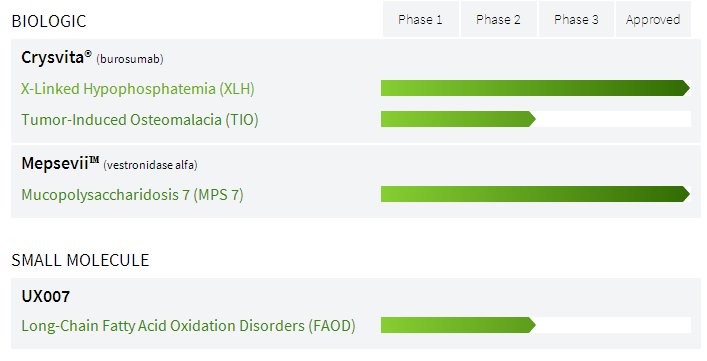This screenshot has height=361, width=707.
Task: Open Tumor-Induced Osteomalacia (TIO) link
Action: pos(140,120)
